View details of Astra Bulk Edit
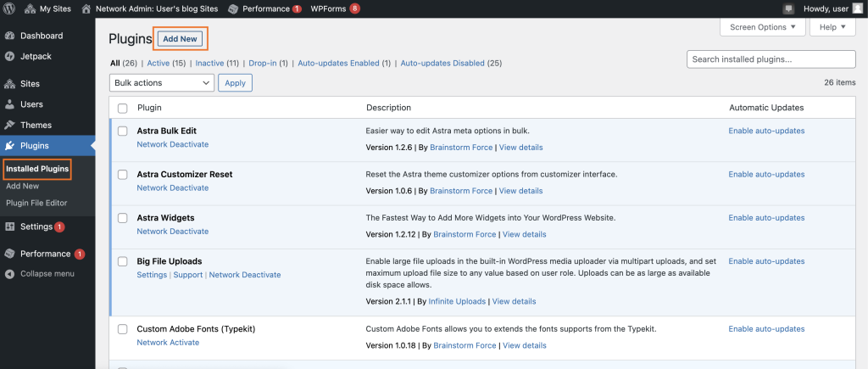 click(521, 148)
